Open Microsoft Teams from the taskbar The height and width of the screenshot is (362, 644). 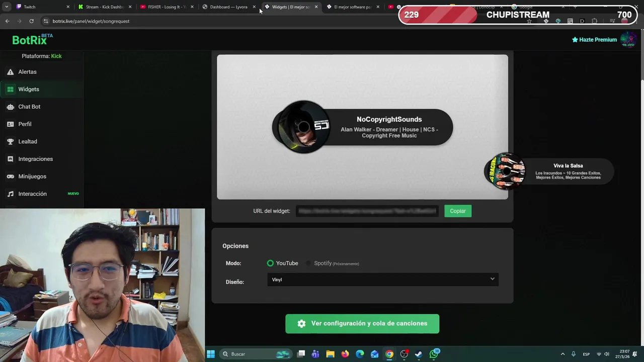tap(315, 354)
